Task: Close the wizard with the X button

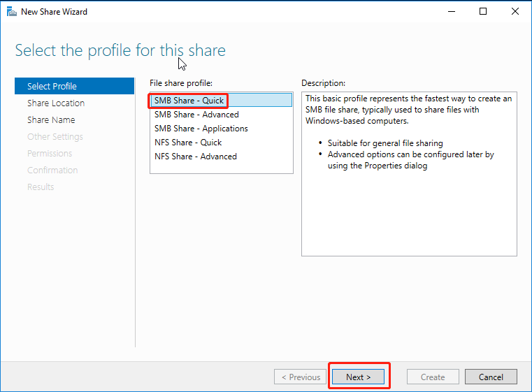Action: click(515, 12)
